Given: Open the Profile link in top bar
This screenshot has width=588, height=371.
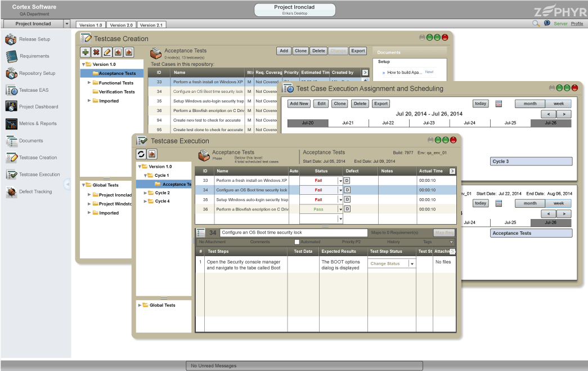Looking at the screenshot, I should [577, 24].
